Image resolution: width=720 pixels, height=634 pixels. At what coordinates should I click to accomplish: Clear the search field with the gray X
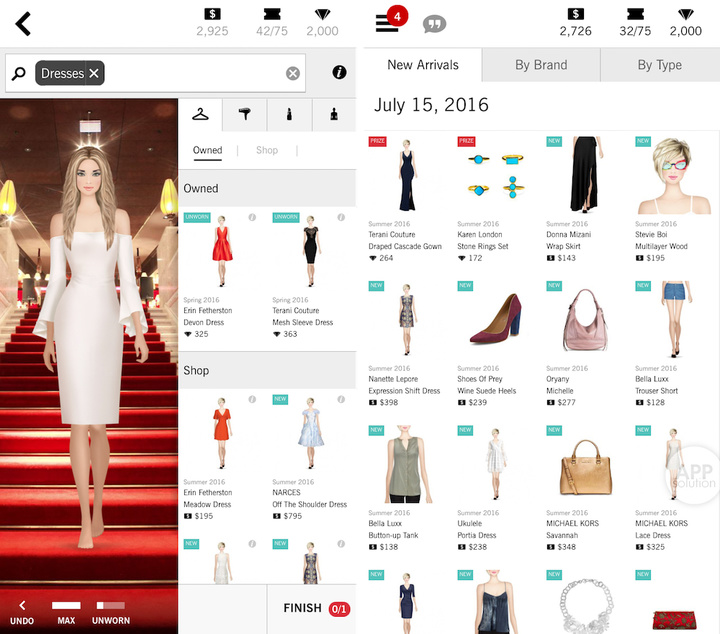[x=292, y=73]
